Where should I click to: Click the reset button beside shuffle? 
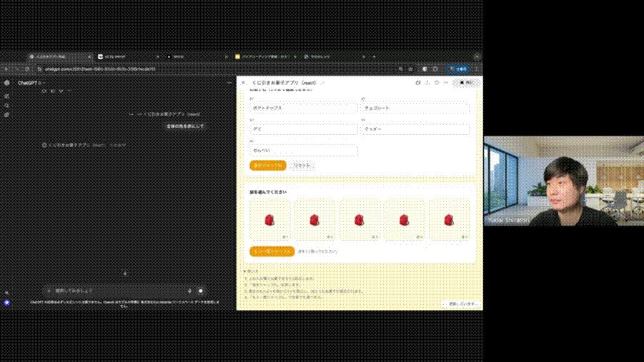[x=302, y=165]
